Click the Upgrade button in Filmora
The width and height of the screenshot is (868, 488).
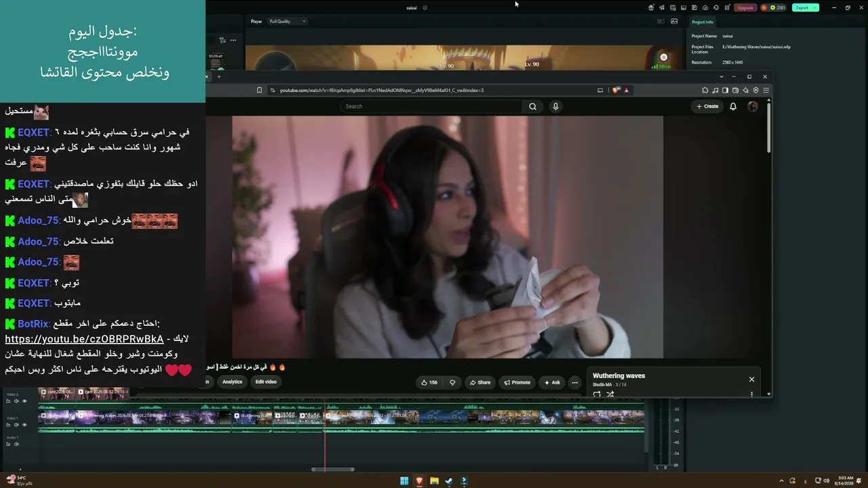pyautogui.click(x=745, y=7)
